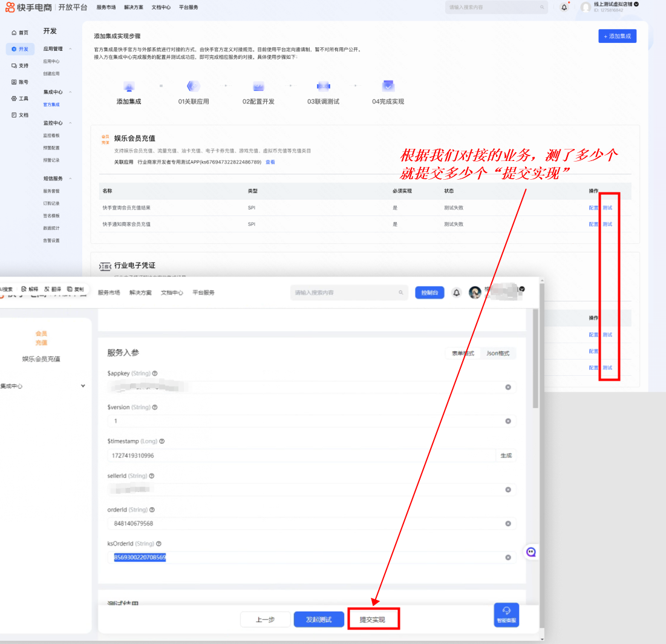666x644 pixels.
Task: Click the search icon in the front window search box
Action: [400, 292]
